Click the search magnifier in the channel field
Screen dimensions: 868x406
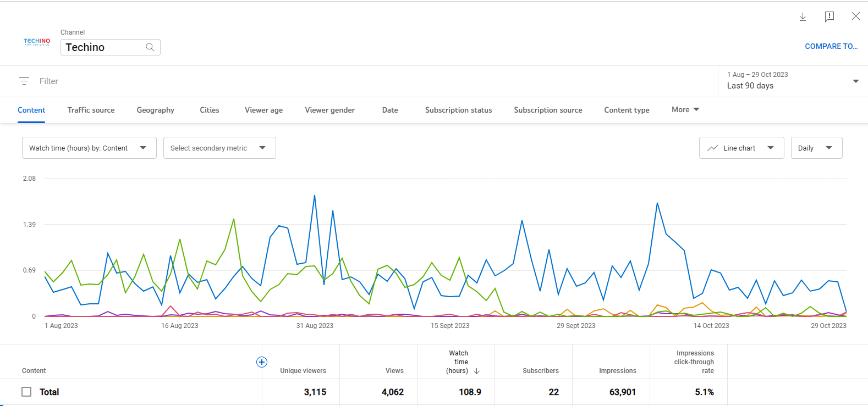(150, 47)
